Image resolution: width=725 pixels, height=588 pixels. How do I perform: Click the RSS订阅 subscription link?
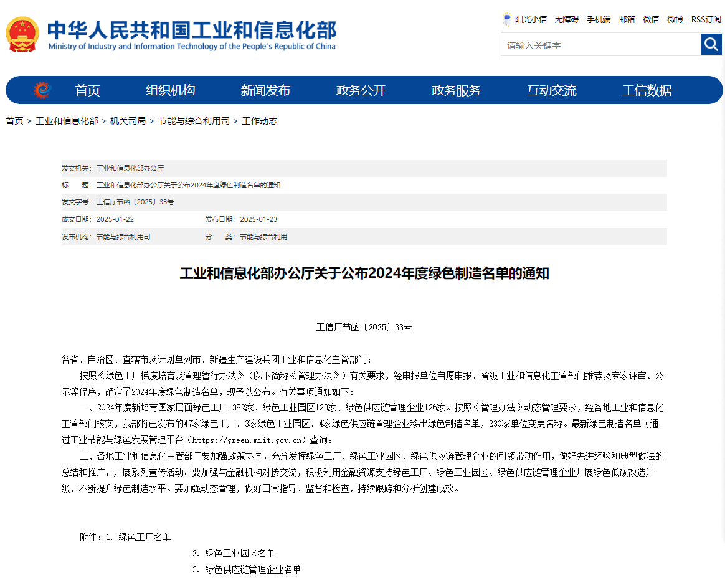coord(706,19)
